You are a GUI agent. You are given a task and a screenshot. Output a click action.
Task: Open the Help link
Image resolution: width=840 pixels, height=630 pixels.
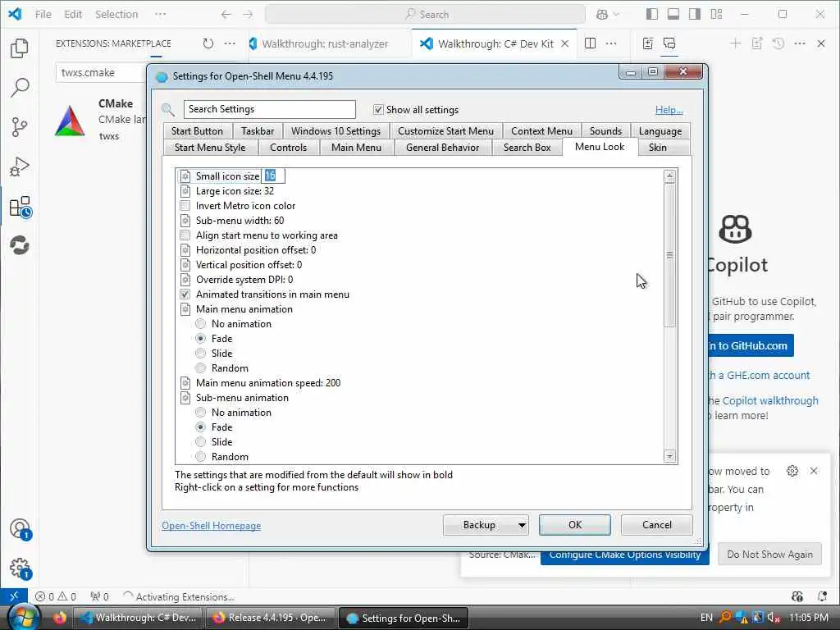coord(669,110)
